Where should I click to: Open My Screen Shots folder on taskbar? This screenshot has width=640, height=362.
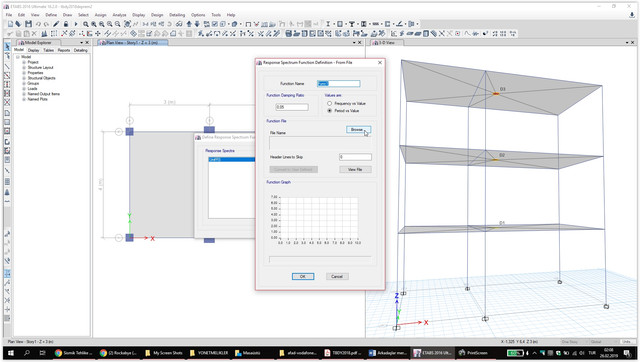164,353
